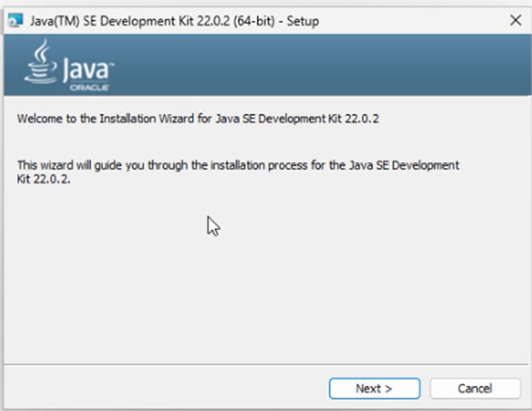The height and width of the screenshot is (411, 532).
Task: Click the empty title bar space before the close button
Action: [416, 22]
